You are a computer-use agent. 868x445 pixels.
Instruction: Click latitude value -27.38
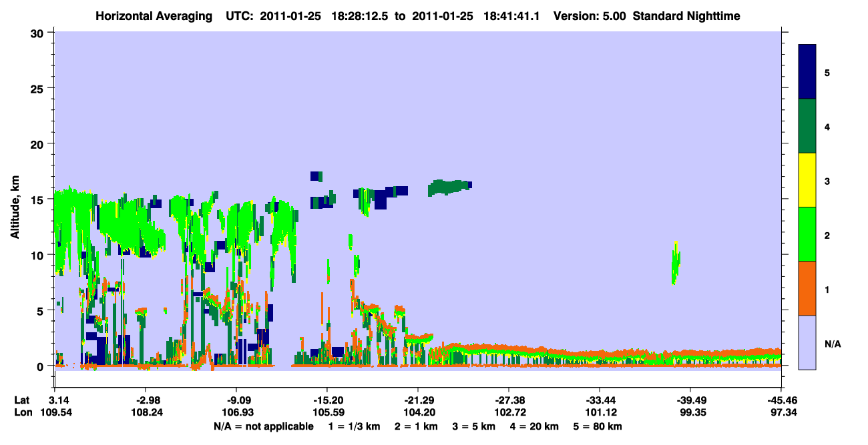[x=509, y=400]
